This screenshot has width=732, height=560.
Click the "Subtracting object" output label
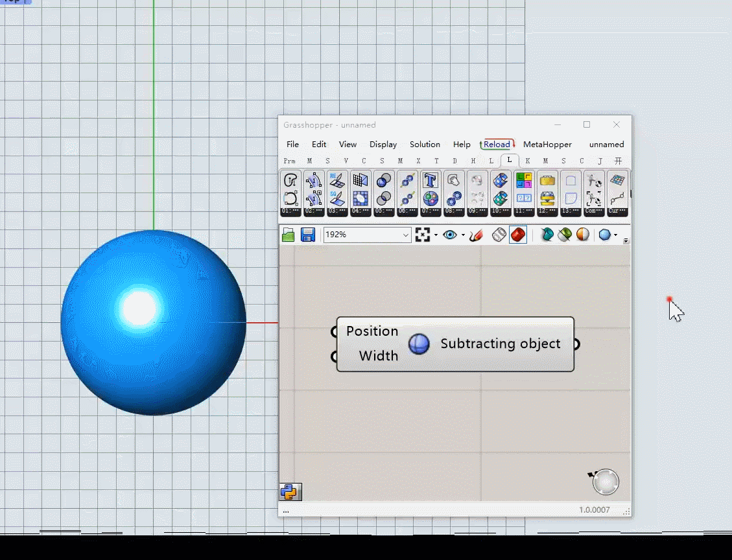click(x=501, y=344)
